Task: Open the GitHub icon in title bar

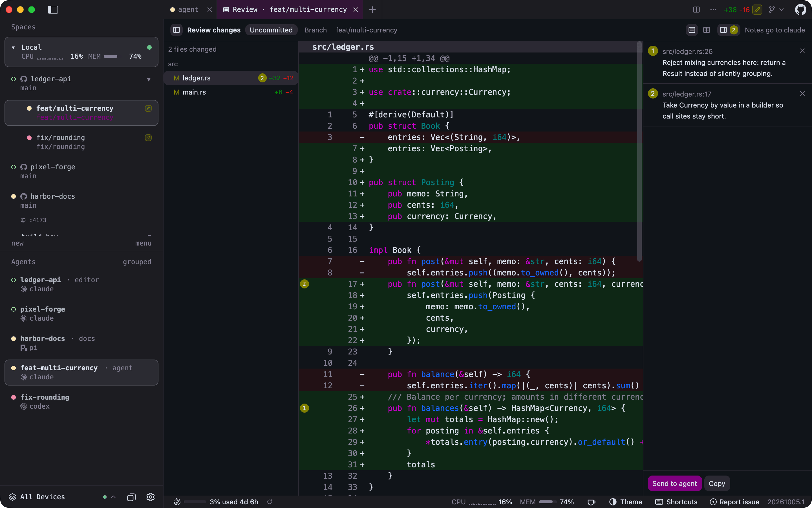Action: click(x=801, y=10)
